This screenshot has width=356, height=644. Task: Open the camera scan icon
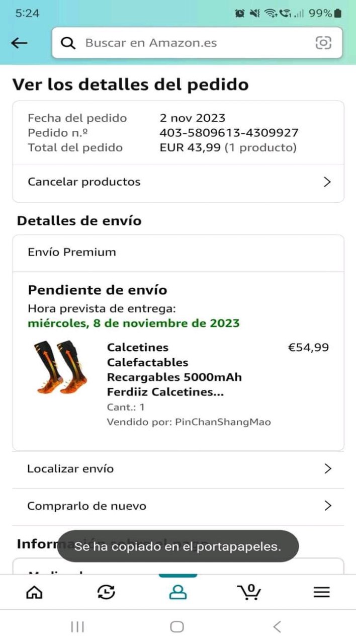[x=323, y=43]
